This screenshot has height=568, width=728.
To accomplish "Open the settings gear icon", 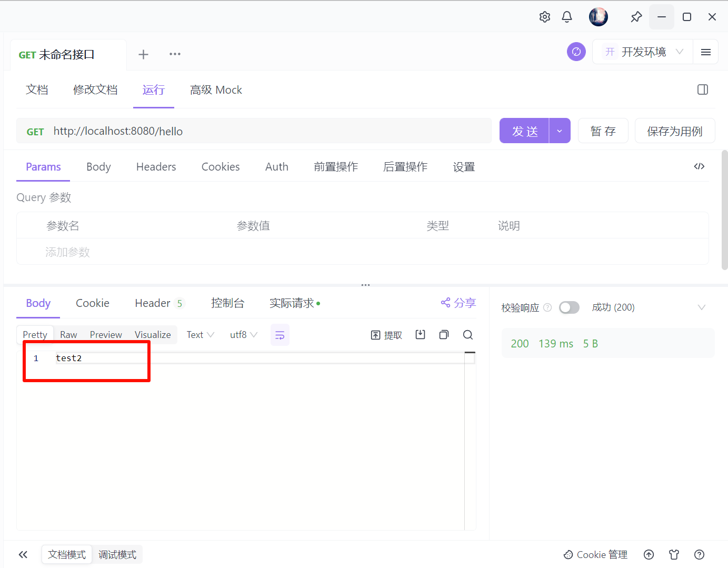I will 545,17.
